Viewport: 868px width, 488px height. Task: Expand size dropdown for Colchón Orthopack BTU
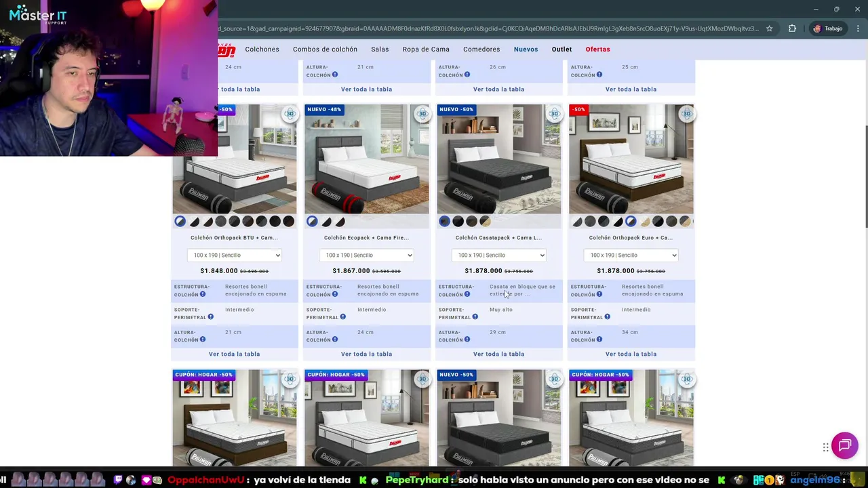[234, 255]
